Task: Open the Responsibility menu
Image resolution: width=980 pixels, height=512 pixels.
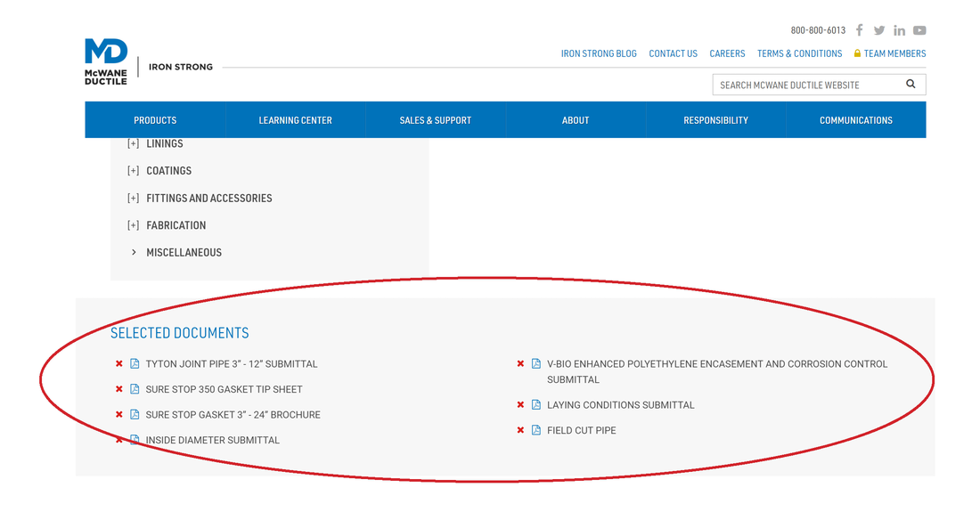Action: [715, 120]
